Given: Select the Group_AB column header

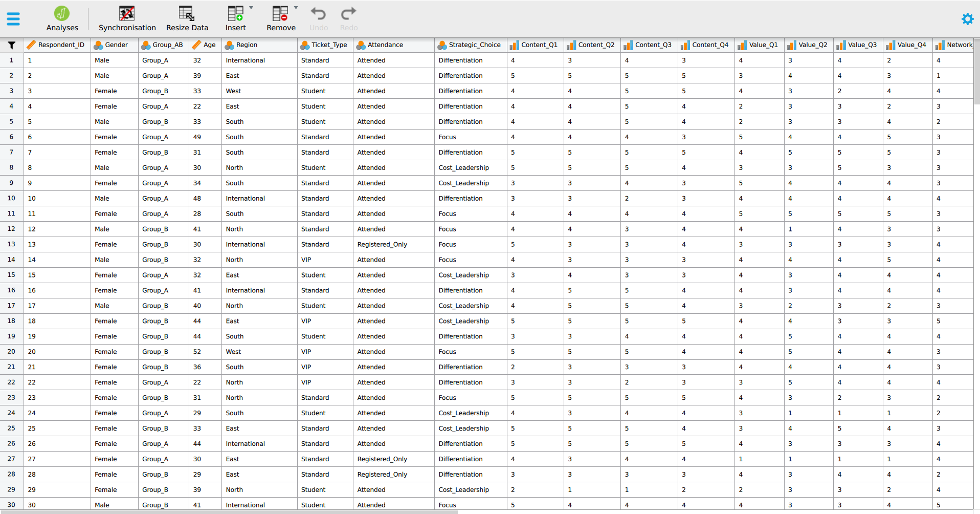Looking at the screenshot, I should 164,45.
